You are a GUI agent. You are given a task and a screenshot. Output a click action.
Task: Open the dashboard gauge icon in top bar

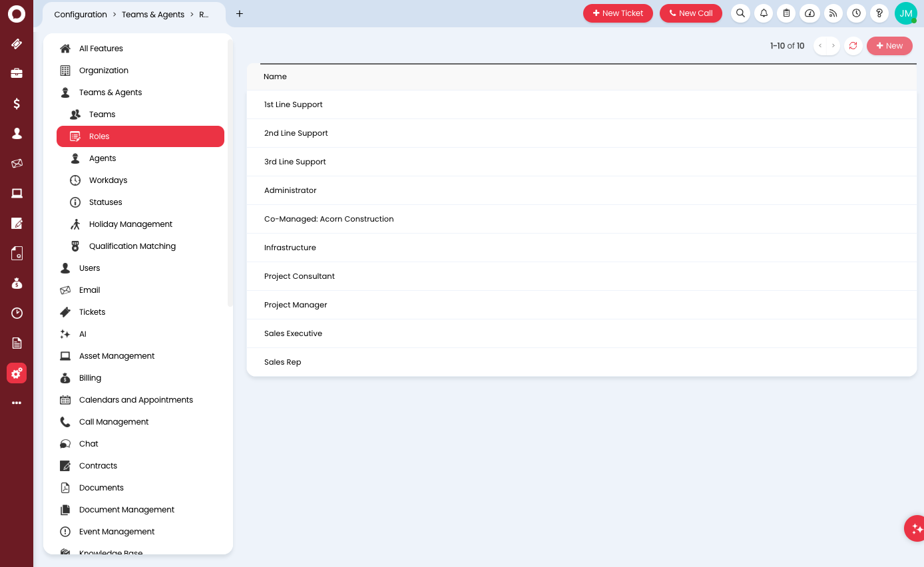[809, 13]
